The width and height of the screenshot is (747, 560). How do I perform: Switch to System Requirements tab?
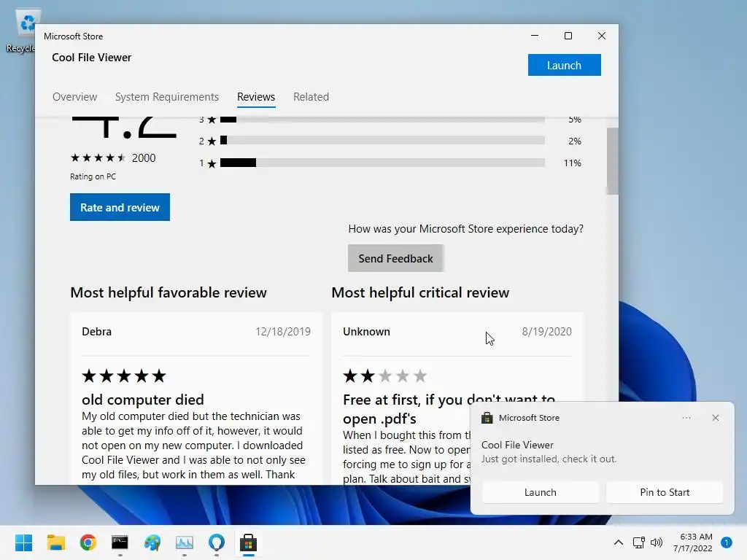pos(167,97)
